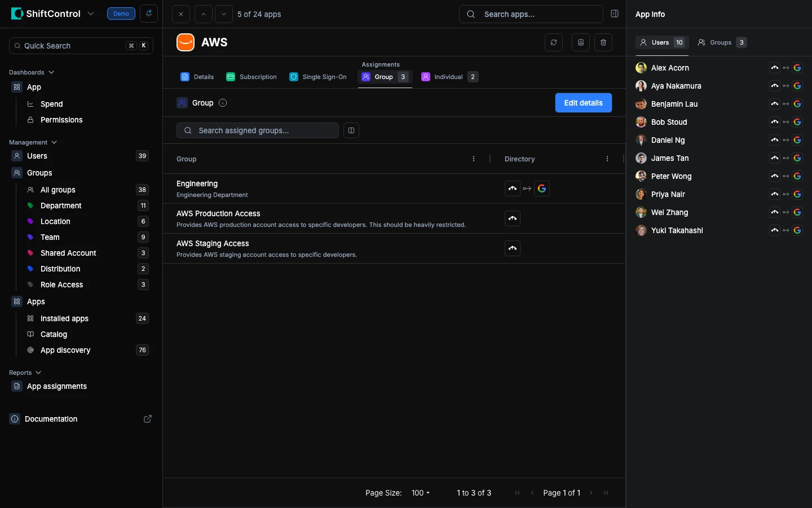The width and height of the screenshot is (812, 508).
Task: Expand the ShiftControl workspace dropdown
Action: (x=91, y=14)
